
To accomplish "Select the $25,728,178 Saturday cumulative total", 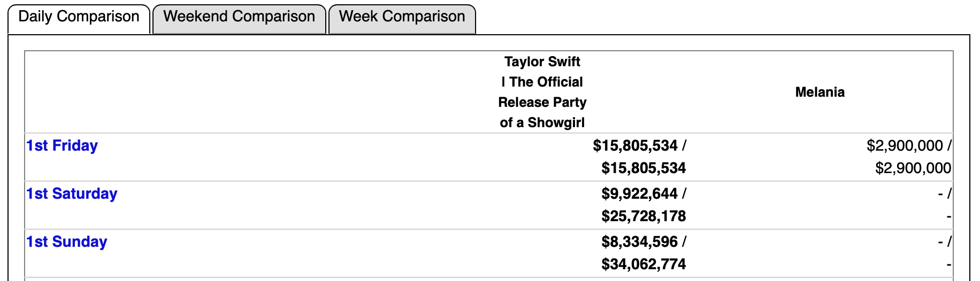I will (643, 216).
